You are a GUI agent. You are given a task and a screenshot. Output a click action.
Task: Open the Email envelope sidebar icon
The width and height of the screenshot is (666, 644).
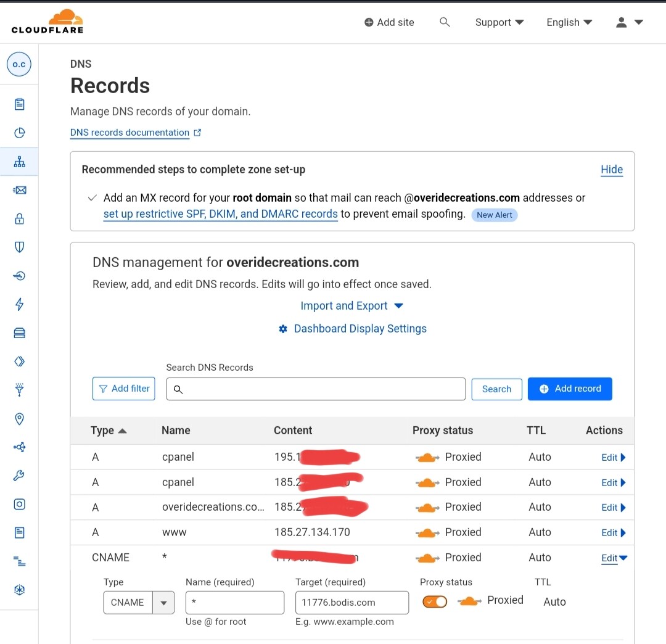pos(19,190)
